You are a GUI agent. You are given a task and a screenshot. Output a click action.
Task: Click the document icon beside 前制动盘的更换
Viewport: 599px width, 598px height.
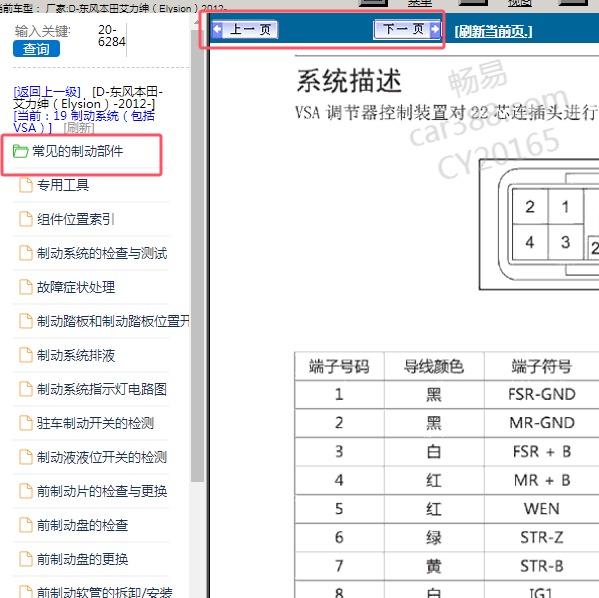coord(26,559)
